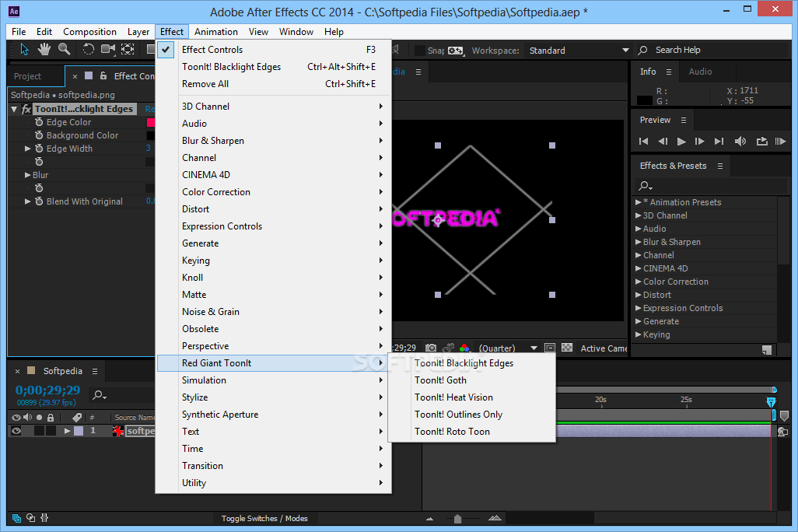Viewport: 798px width, 532px height.
Task: Start RAM Preview button
Action: click(x=780, y=142)
